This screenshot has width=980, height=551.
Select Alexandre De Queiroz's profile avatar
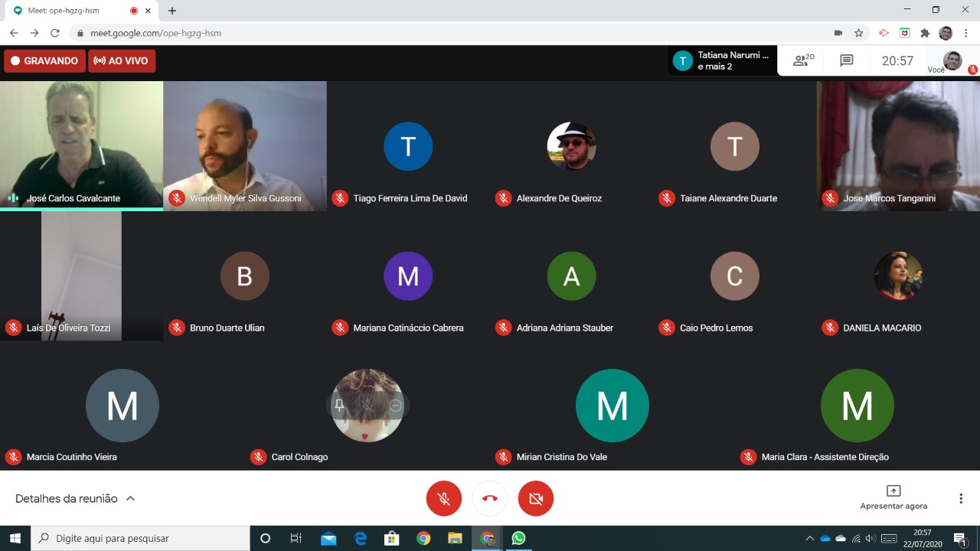[571, 146]
